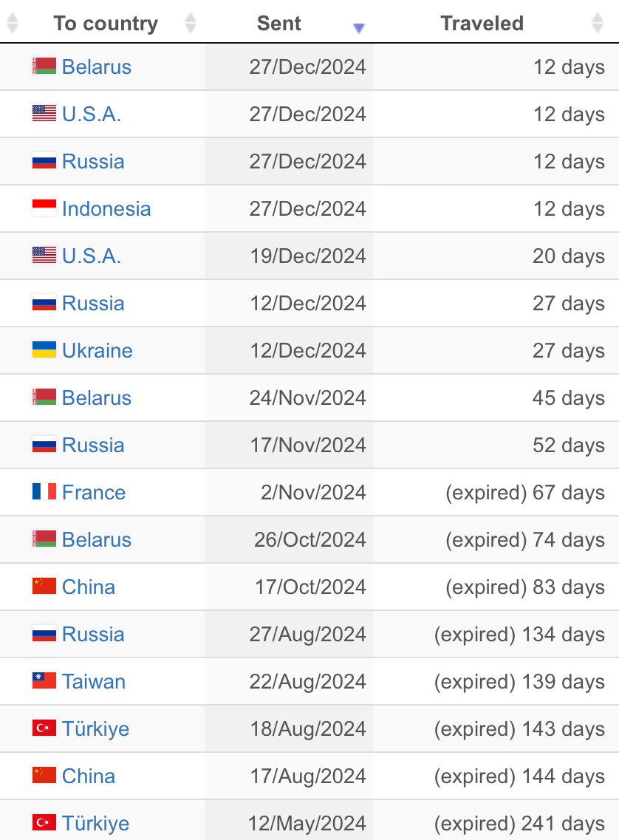Click the Indonesia flag icon
Screen dimensions: 619x840
pyautogui.click(x=44, y=208)
